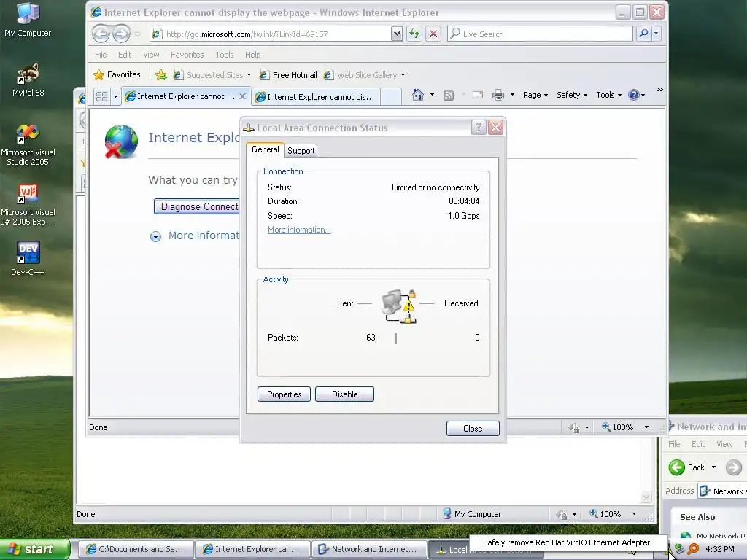Expand the Web Slice Gallery dropdown
The width and height of the screenshot is (747, 560).
(x=403, y=75)
